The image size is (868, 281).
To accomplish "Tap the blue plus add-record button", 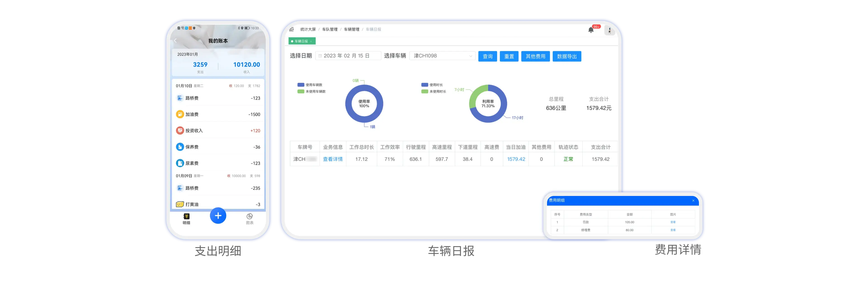I will (218, 216).
